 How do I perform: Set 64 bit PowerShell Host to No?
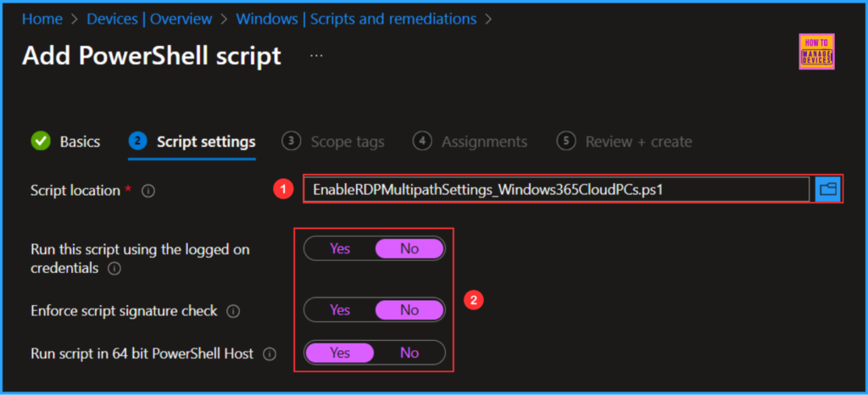coord(409,353)
